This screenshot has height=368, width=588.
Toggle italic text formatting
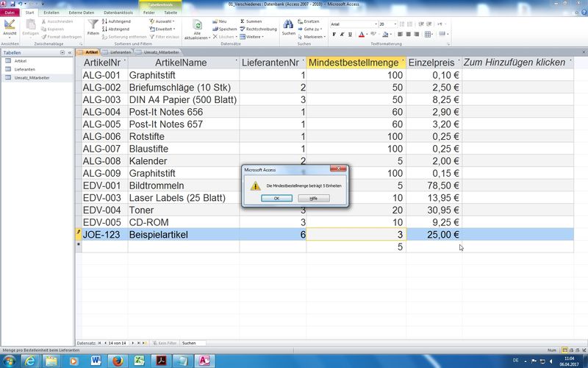click(343, 34)
